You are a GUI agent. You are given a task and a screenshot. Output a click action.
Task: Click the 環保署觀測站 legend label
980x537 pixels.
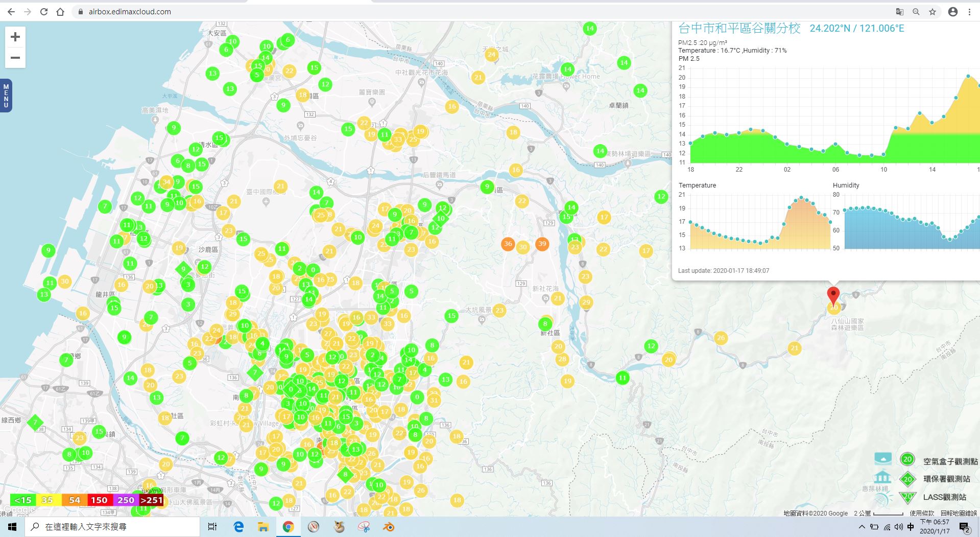(x=947, y=479)
